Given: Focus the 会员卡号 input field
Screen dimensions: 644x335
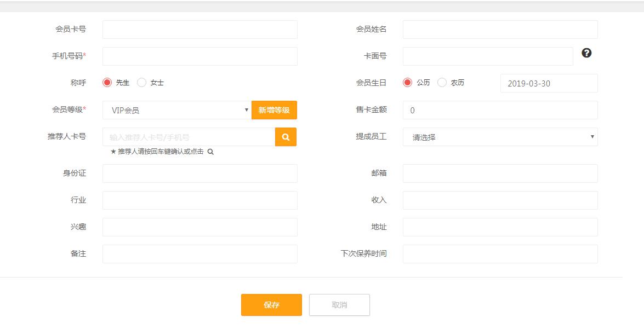Looking at the screenshot, I should point(200,30).
